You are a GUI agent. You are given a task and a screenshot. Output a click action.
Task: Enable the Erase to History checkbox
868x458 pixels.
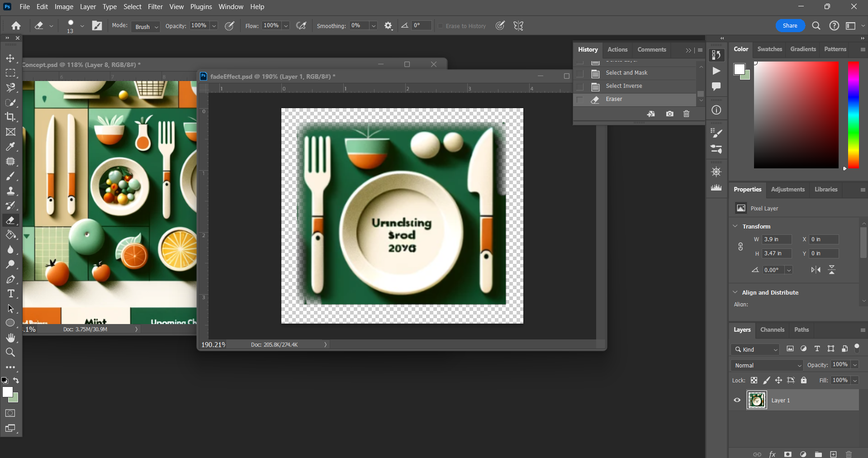[440, 26]
